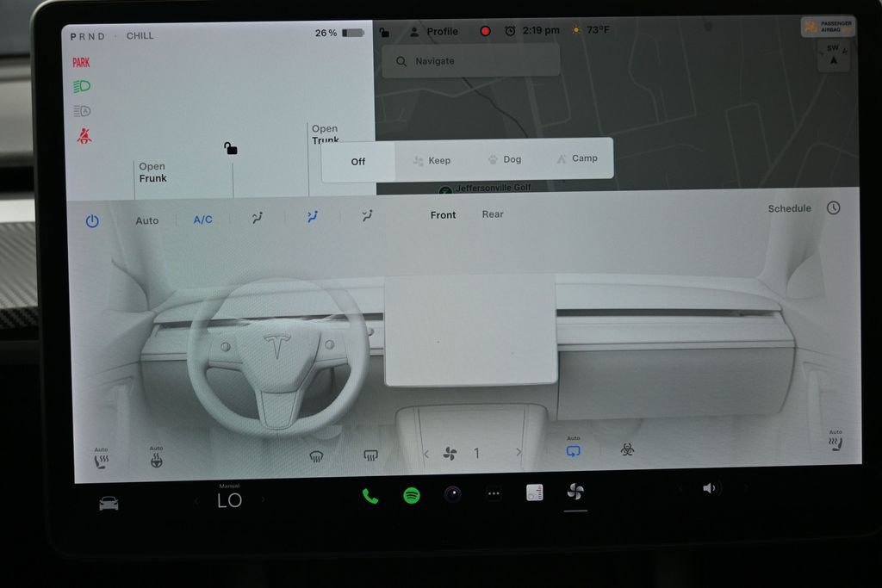Increase fan speed with right arrow
The width and height of the screenshot is (882, 588).
click(x=519, y=452)
